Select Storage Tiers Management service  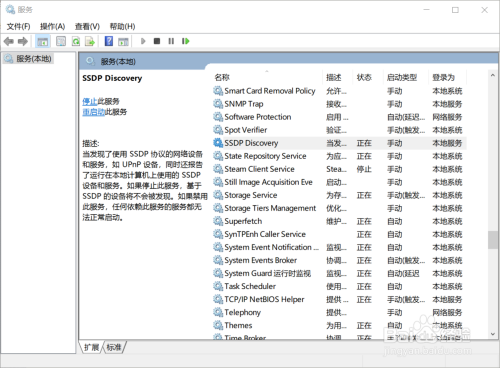(339, 208)
